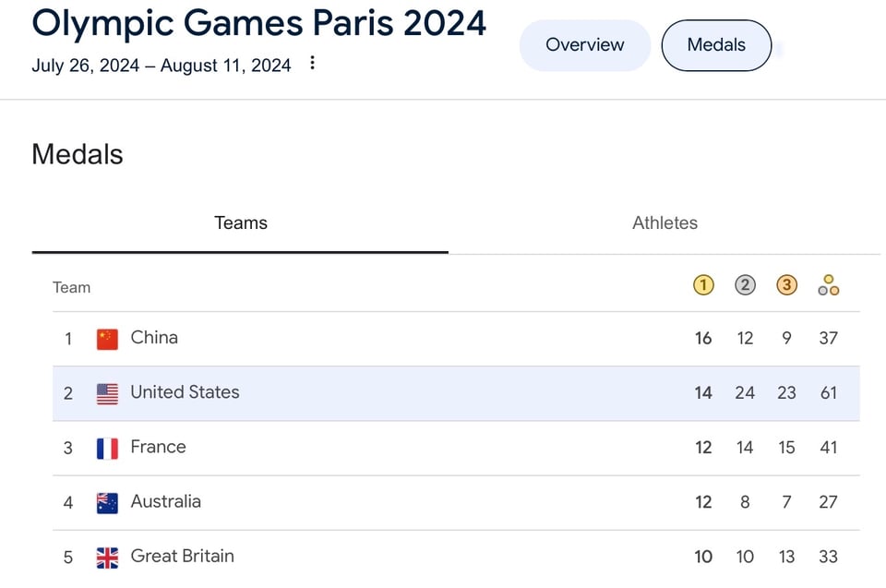Viewport: 886px width, 588px height.
Task: Click the France flag icon
Action: 108,449
